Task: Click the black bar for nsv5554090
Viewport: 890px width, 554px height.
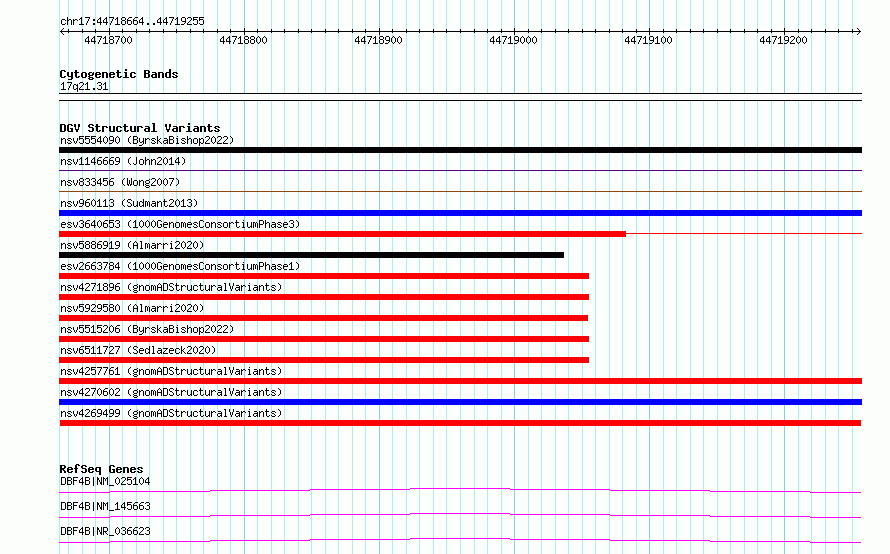Action: point(460,150)
